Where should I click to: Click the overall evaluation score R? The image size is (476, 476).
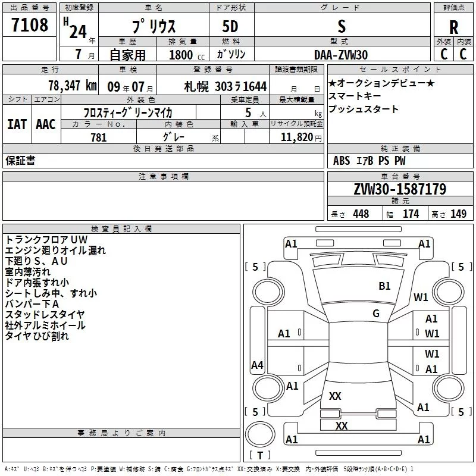(x=453, y=27)
